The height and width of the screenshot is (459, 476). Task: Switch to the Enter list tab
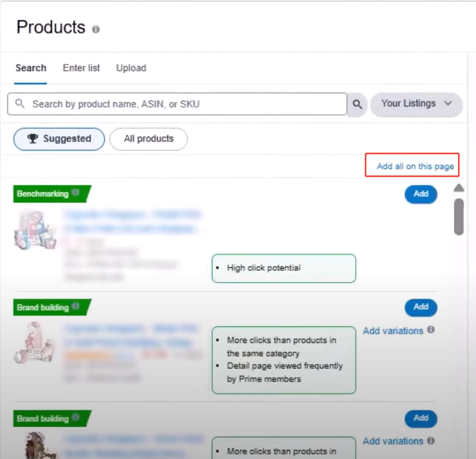(x=81, y=68)
